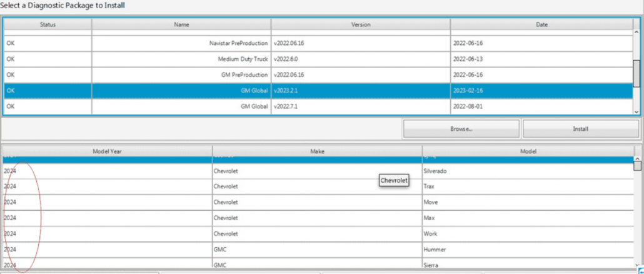Image resolution: width=644 pixels, height=274 pixels.
Task: Select the Work model row
Action: (x=318, y=234)
